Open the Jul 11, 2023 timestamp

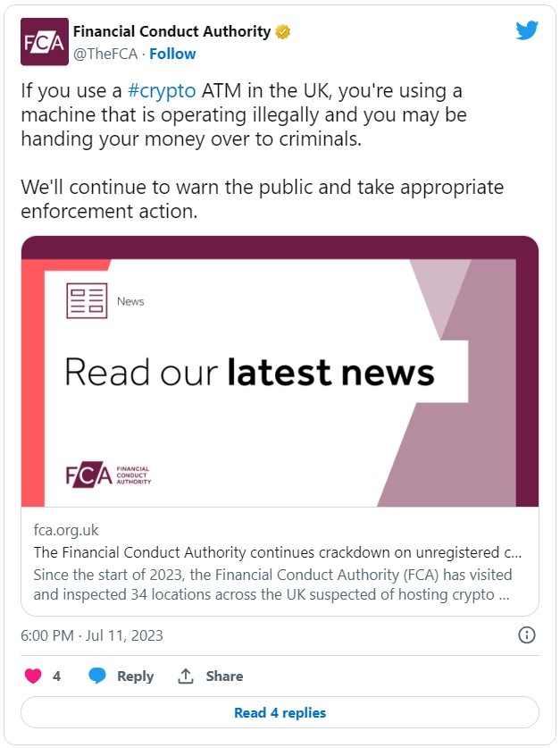pos(92,635)
